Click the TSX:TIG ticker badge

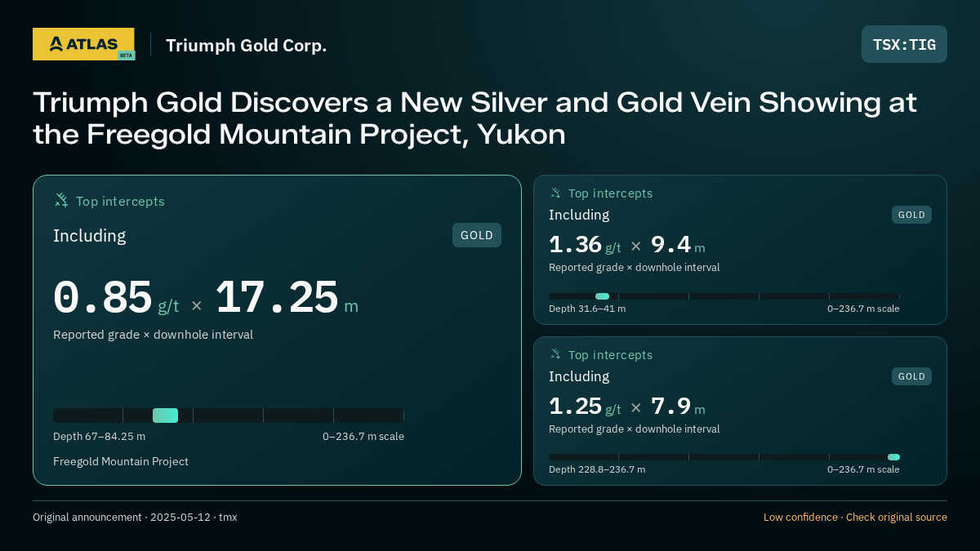904,44
